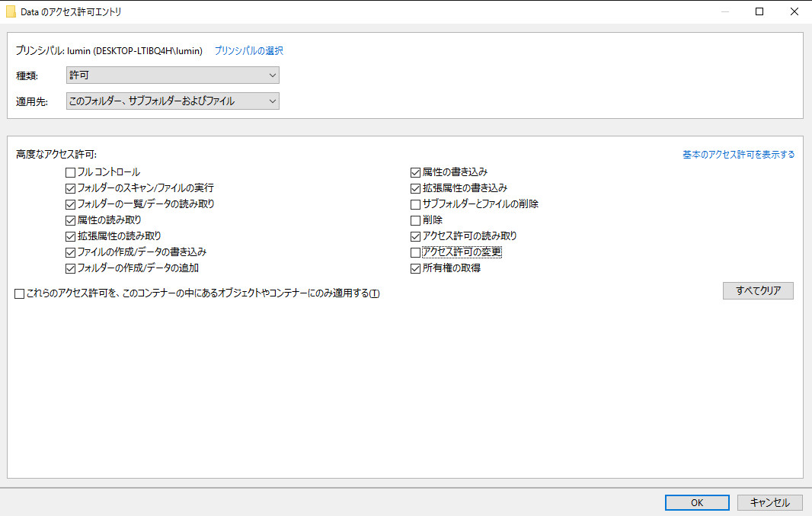
Task: Check the フル コントロール checkbox
Action: click(70, 172)
